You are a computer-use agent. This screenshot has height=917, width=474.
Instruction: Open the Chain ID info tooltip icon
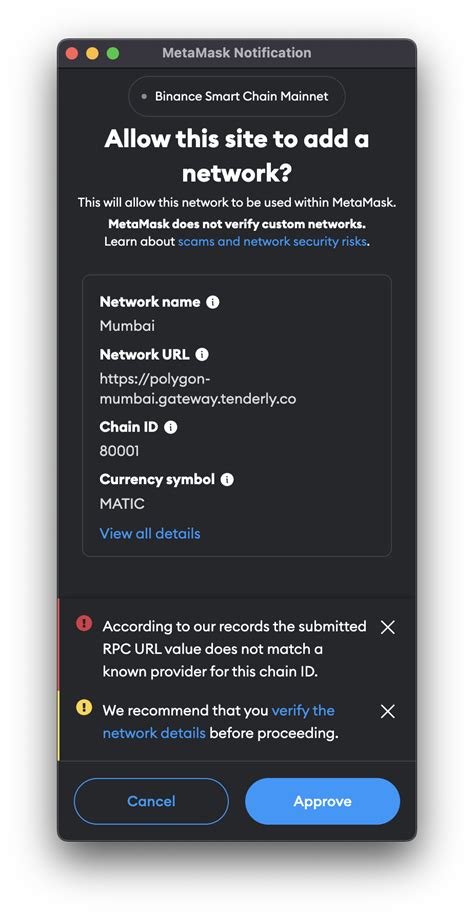171,428
